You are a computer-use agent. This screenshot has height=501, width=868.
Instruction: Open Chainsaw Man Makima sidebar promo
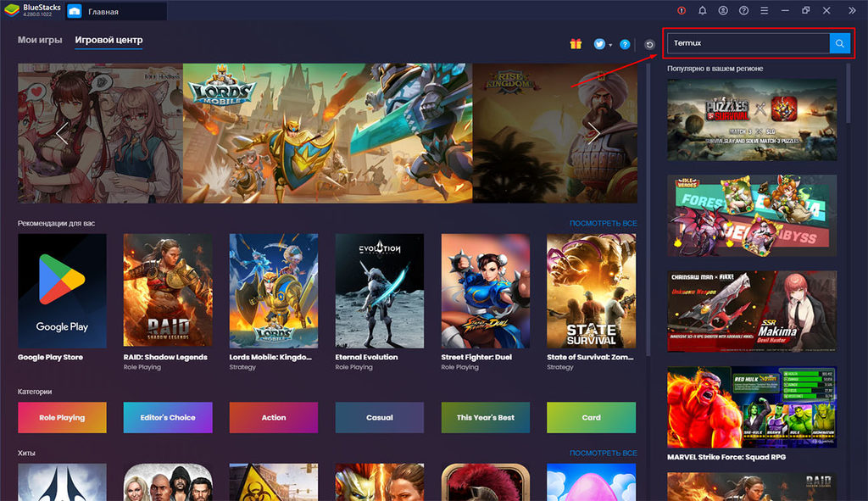[752, 311]
